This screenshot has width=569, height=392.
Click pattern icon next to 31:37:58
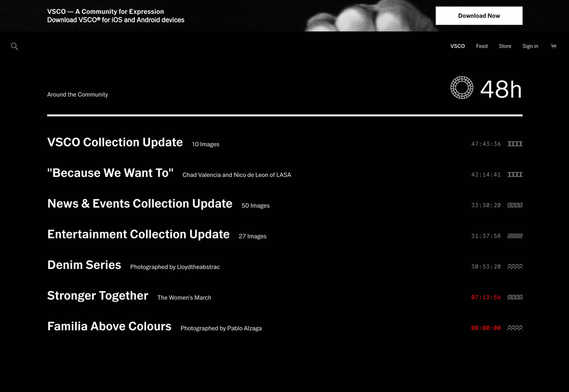pyautogui.click(x=515, y=236)
